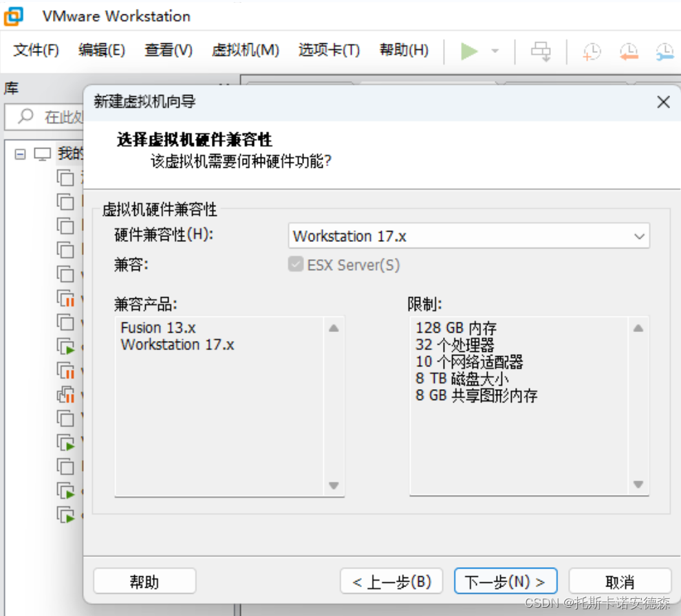
Task: Click the revert to snapshot icon
Action: click(x=629, y=52)
